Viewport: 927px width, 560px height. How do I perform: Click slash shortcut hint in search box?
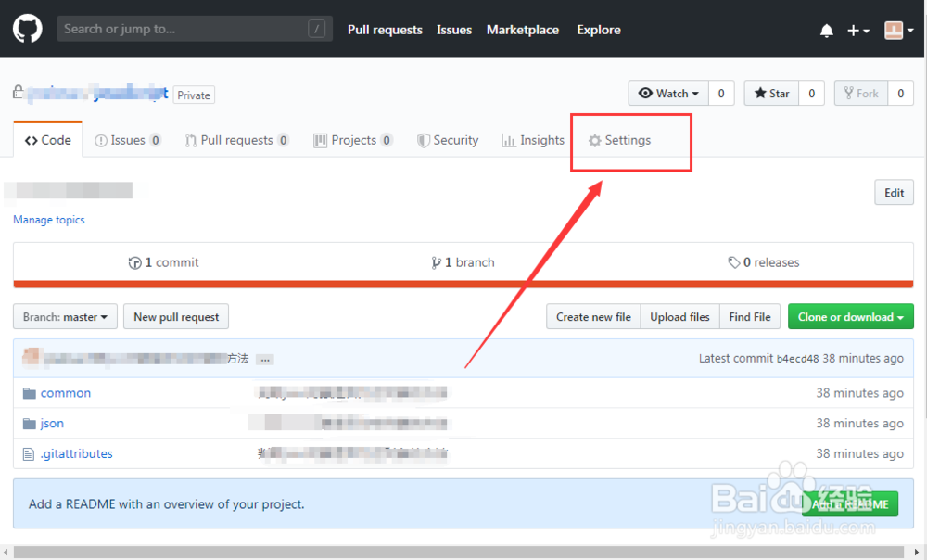coord(316,29)
